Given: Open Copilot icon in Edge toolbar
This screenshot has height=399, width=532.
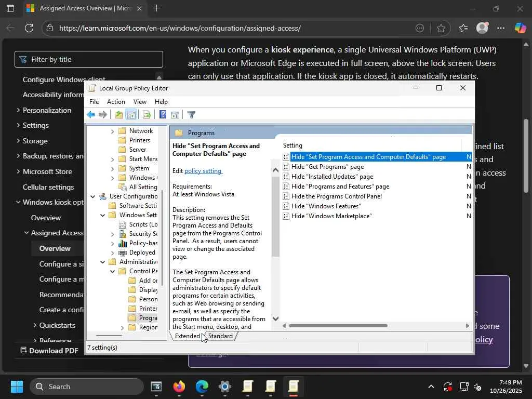Looking at the screenshot, I should click(x=520, y=28).
